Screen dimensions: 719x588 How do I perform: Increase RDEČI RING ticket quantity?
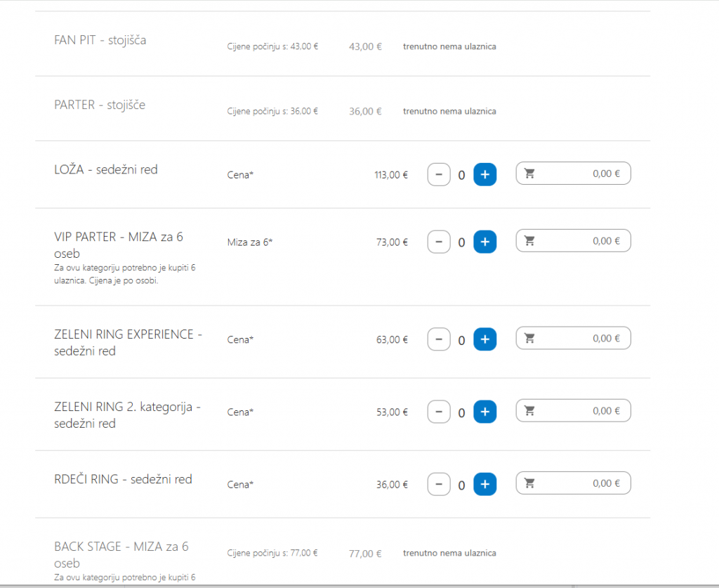pyautogui.click(x=484, y=484)
